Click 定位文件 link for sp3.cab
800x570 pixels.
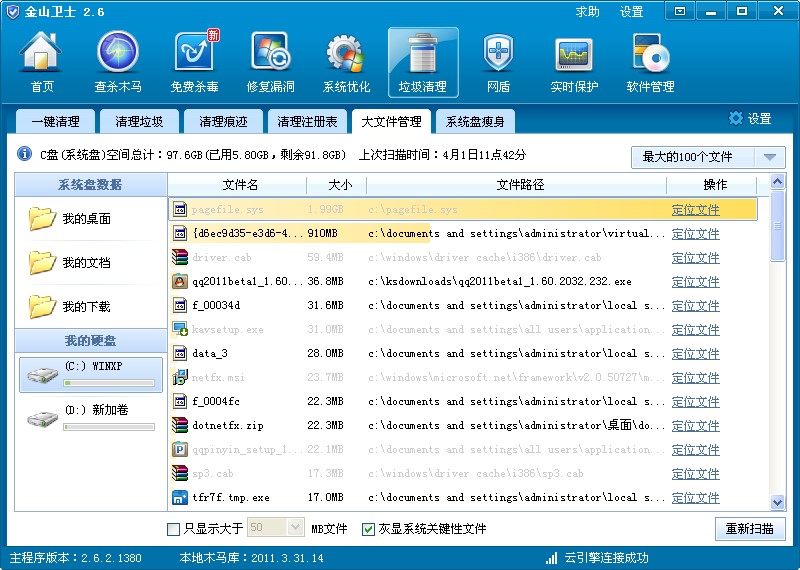[x=695, y=474]
